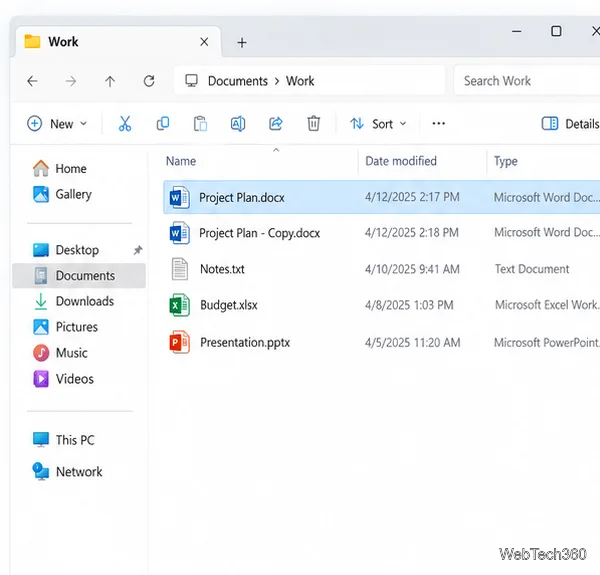Click the date 4/8/2025 1:03 PM

pos(409,305)
